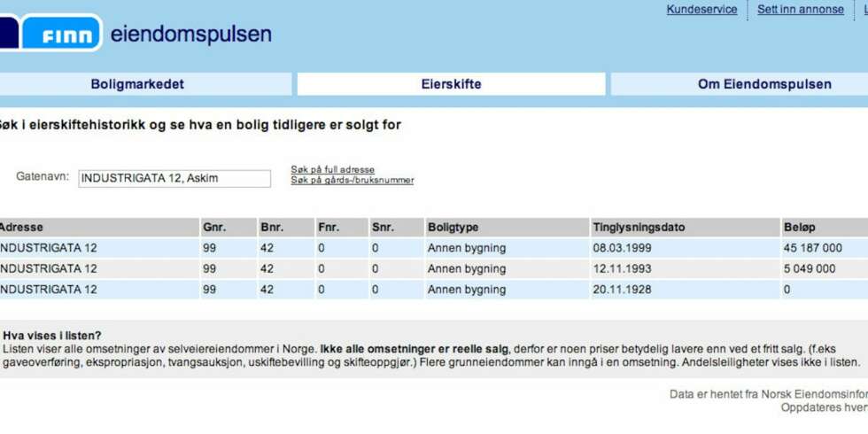Click the Gnr. column header

point(214,228)
